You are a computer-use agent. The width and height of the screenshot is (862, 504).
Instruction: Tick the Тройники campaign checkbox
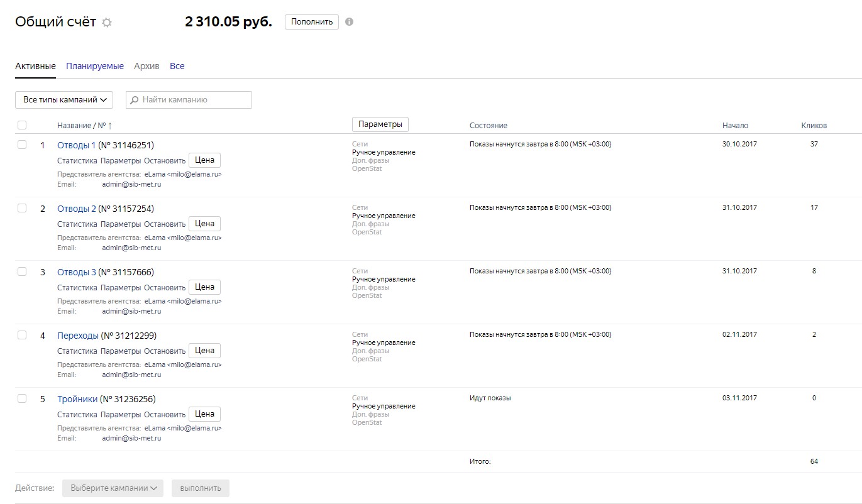(x=22, y=398)
